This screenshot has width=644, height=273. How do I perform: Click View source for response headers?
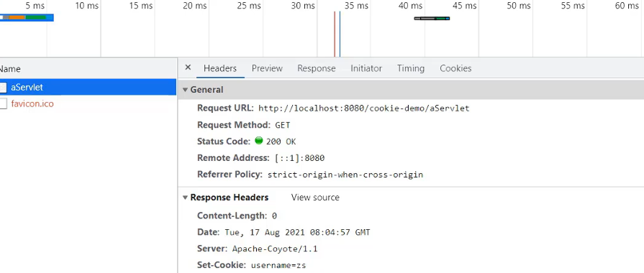[x=315, y=198]
